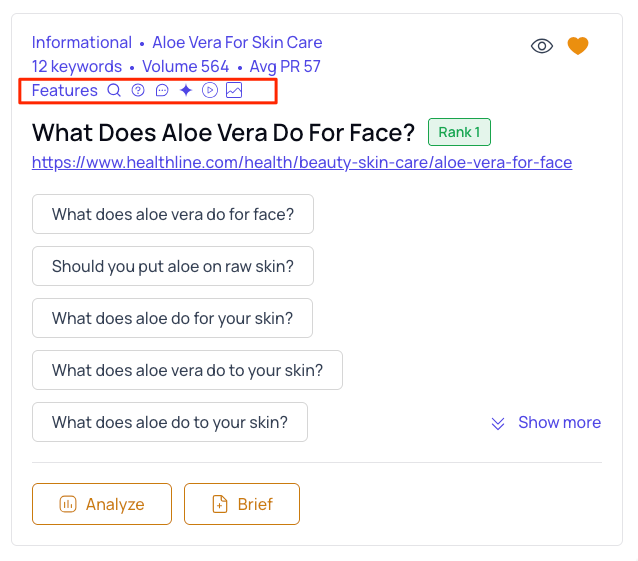Click the chat bubble feature icon
Viewport: 638px width, 561px height.
tap(162, 90)
